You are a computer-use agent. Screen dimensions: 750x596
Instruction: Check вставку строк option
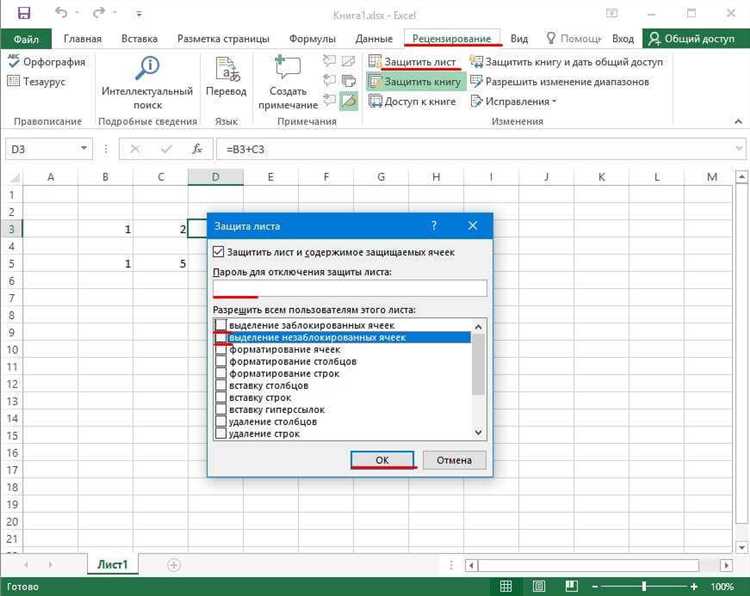click(221, 397)
